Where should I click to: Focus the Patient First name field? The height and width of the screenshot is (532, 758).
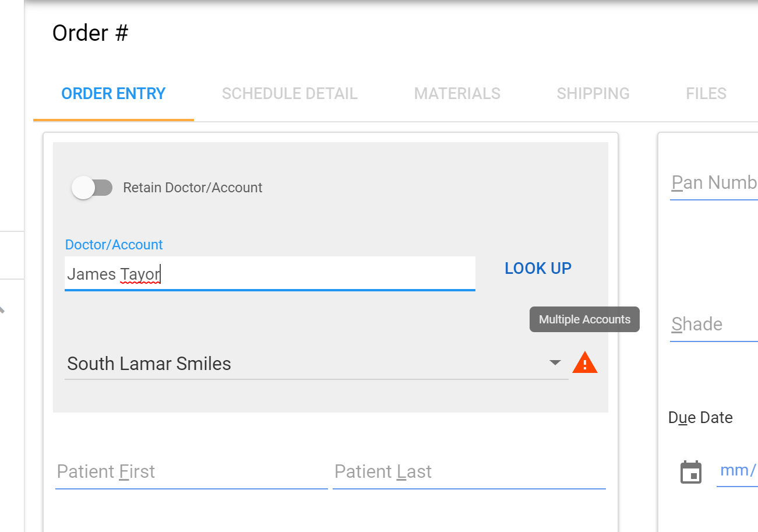pyautogui.click(x=191, y=471)
